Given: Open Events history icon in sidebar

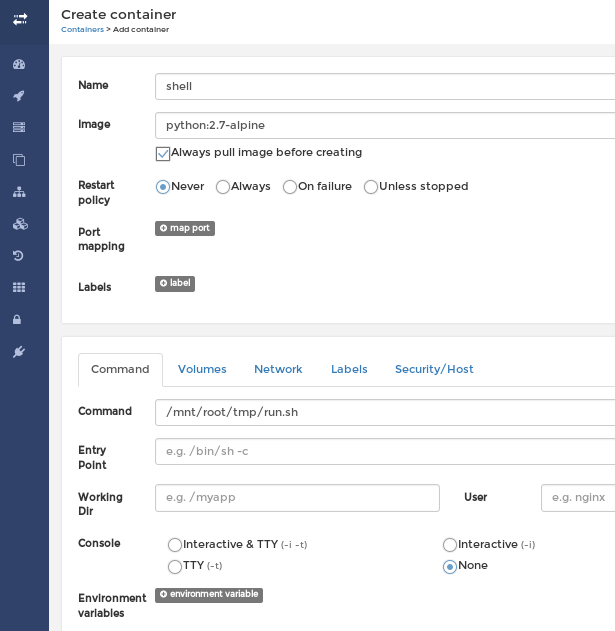Looking at the screenshot, I should (19, 256).
